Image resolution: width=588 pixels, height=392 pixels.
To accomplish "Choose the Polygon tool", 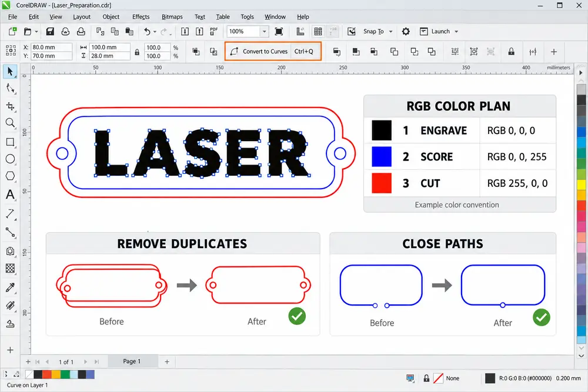I will 10,176.
